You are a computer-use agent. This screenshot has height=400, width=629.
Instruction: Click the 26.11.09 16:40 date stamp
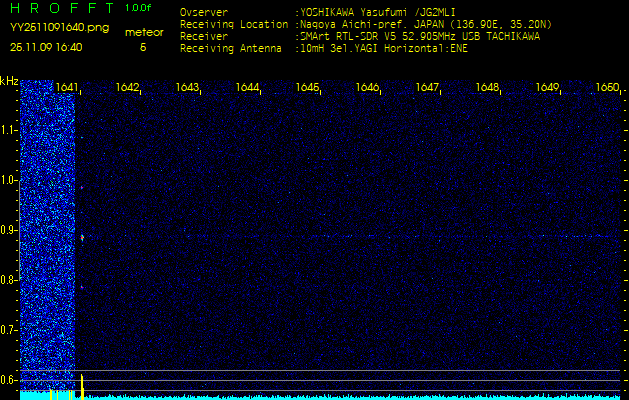tap(46, 47)
